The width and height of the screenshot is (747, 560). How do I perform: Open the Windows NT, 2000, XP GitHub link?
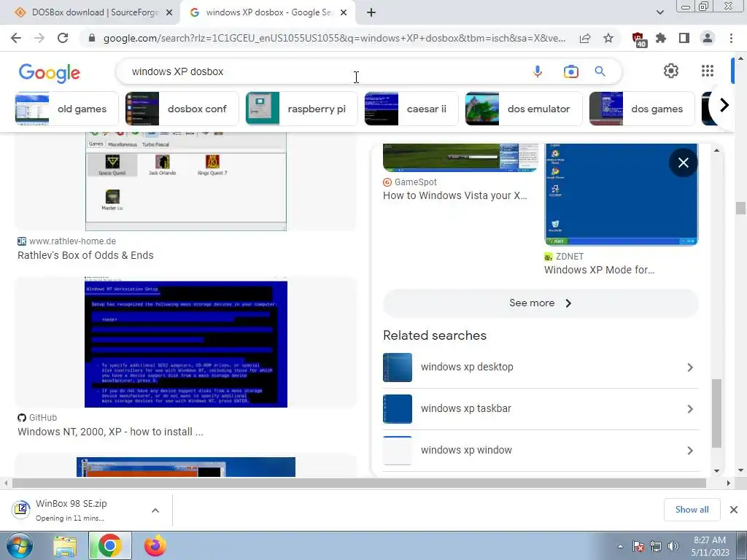(110, 432)
